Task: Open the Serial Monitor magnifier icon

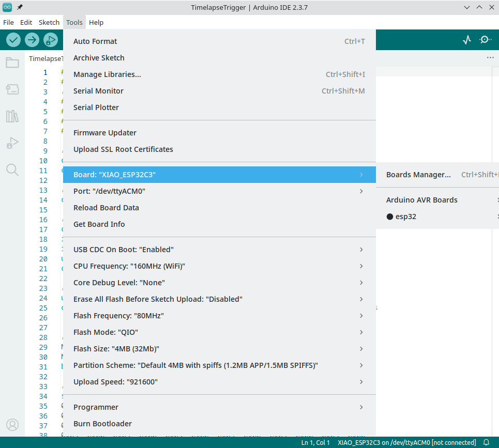Action: 485,40
